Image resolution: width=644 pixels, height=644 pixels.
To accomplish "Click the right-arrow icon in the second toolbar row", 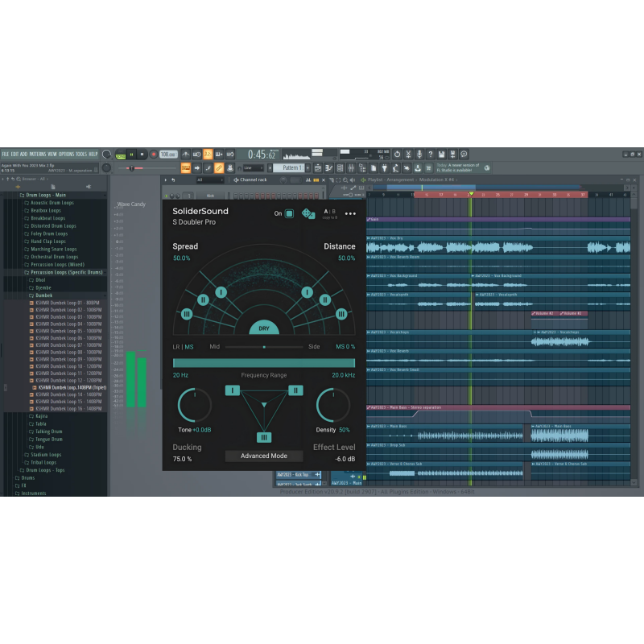I will click(x=197, y=168).
